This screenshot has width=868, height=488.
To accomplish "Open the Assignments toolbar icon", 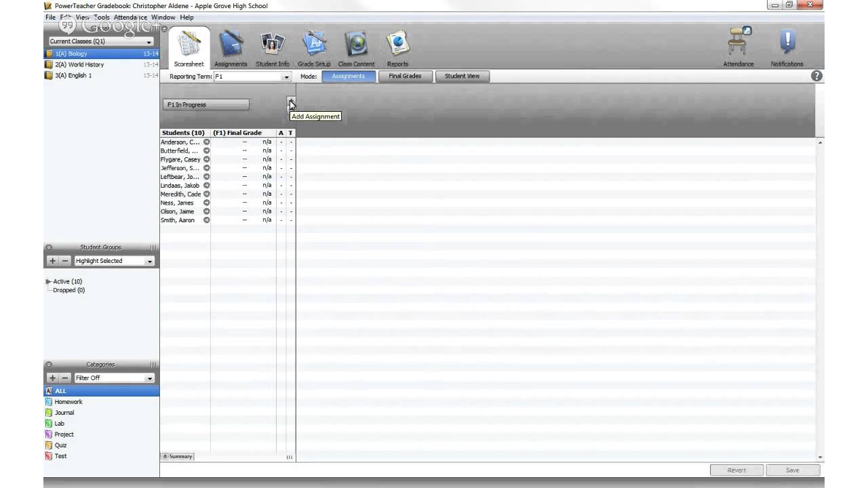I will pyautogui.click(x=231, y=49).
